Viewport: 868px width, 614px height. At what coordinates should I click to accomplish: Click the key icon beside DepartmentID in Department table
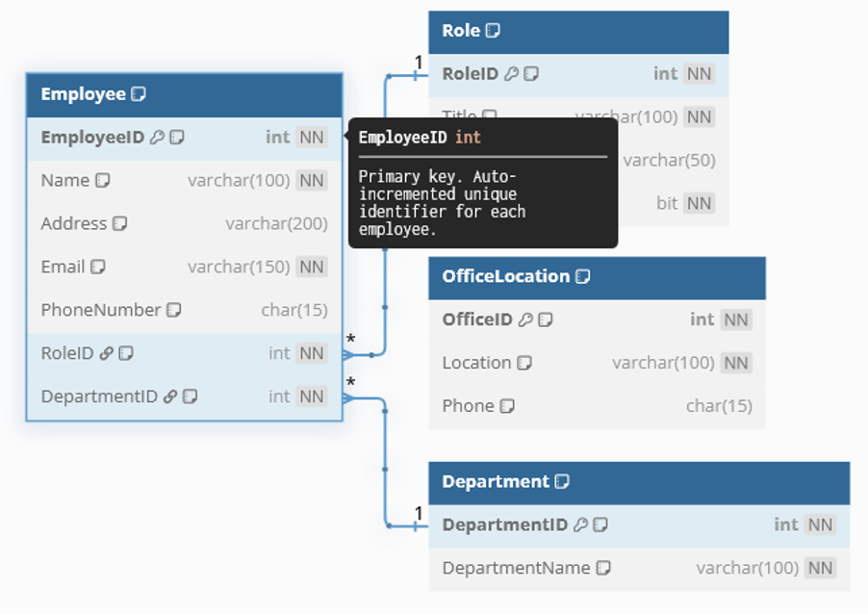pyautogui.click(x=580, y=524)
